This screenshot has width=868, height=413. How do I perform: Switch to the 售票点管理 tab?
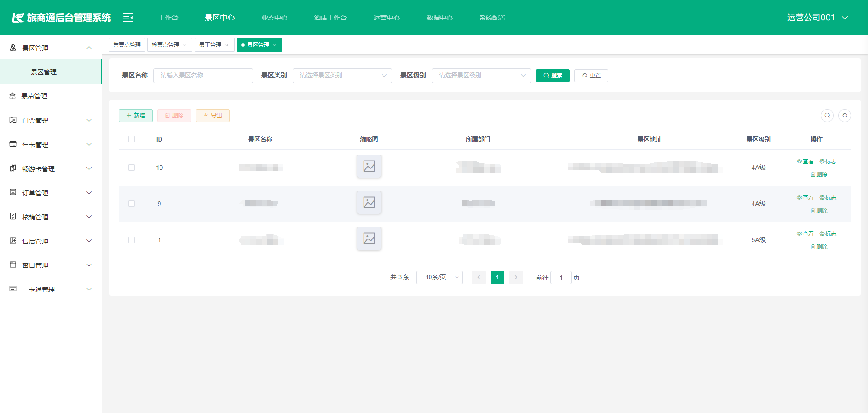tap(127, 45)
